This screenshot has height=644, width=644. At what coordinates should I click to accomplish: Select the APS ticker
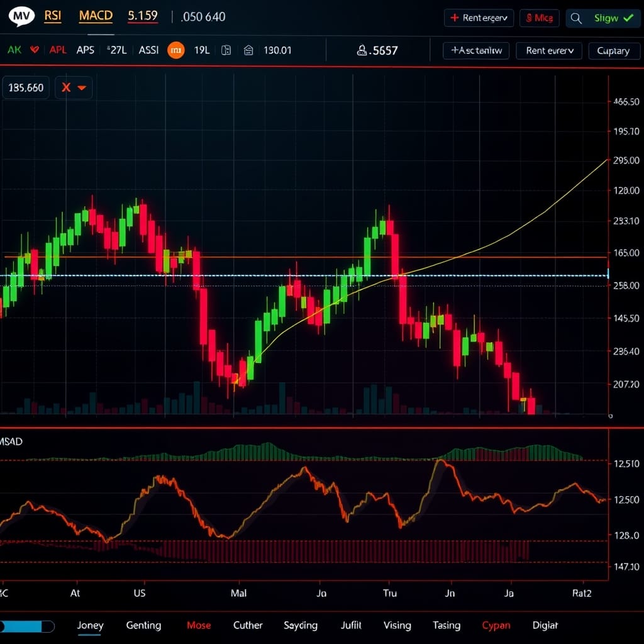coord(86,50)
